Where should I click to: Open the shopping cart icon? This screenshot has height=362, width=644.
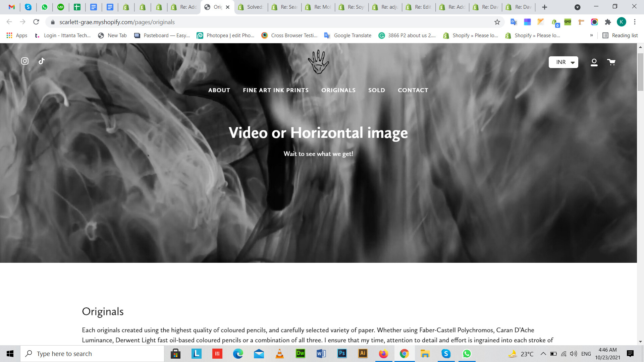611,62
